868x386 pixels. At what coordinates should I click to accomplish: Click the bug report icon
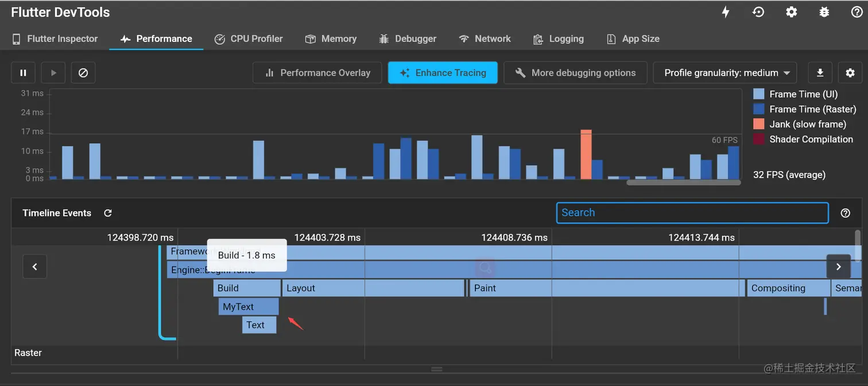click(x=824, y=12)
